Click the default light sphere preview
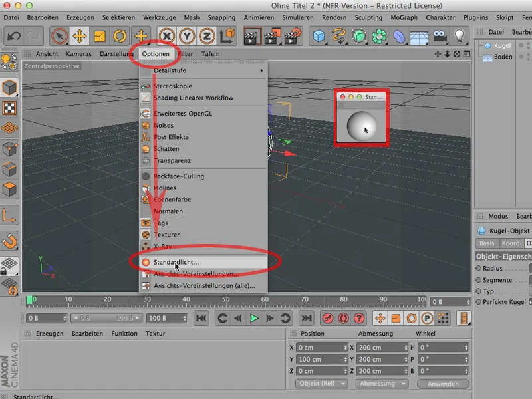Screen dimensions: 532x399 point(362,126)
